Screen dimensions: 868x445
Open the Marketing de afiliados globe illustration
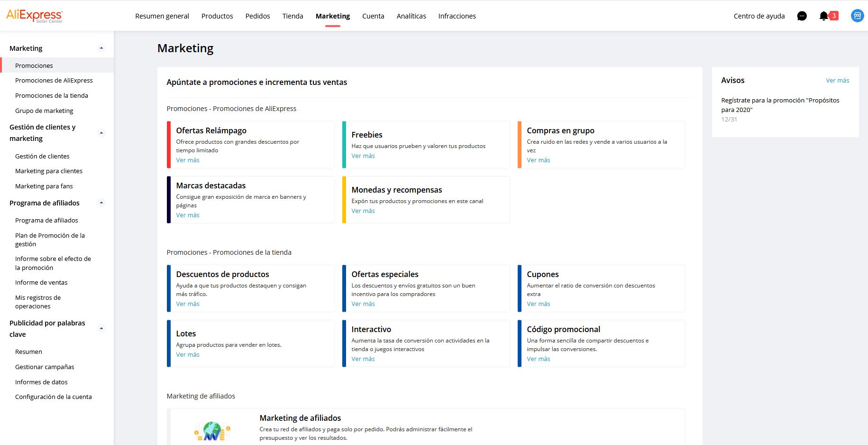coord(212,431)
